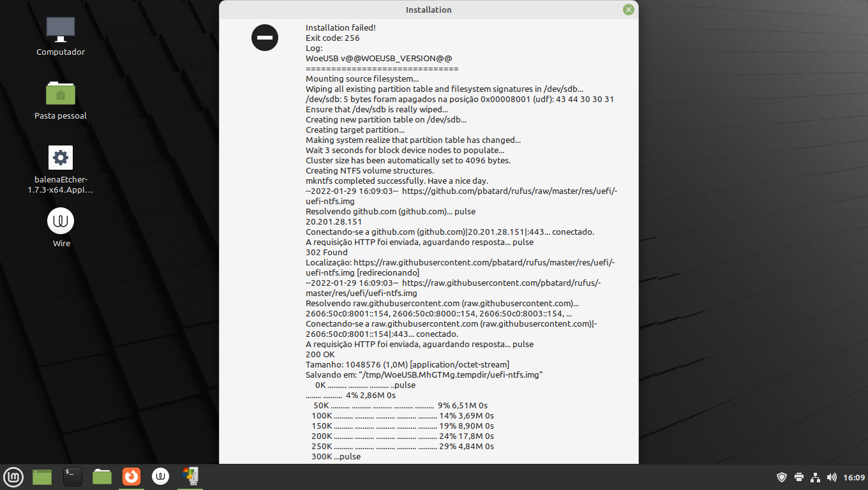Open the network connections tray icon
The image size is (868, 490).
pos(816,477)
